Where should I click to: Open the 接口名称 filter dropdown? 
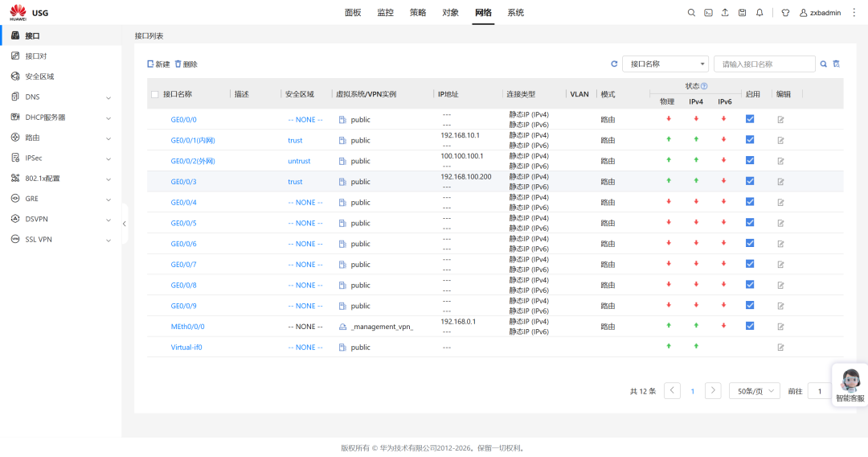coord(665,64)
